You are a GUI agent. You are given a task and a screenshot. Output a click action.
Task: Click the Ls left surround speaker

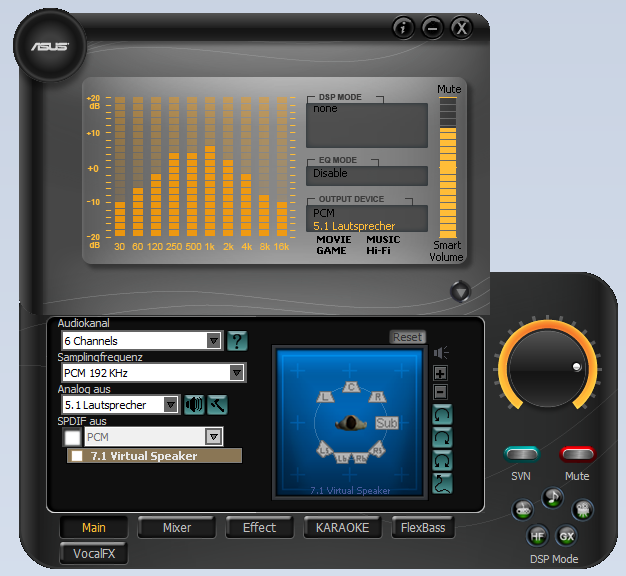click(x=325, y=449)
